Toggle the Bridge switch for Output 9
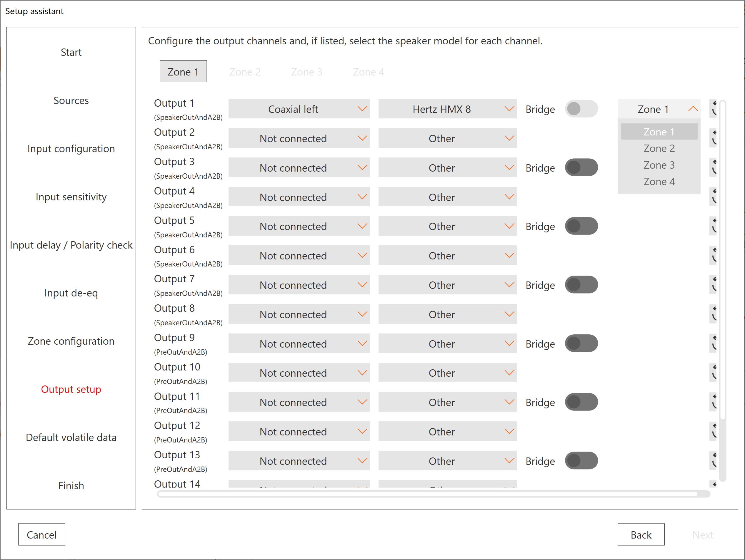The width and height of the screenshot is (745, 560). (581, 343)
